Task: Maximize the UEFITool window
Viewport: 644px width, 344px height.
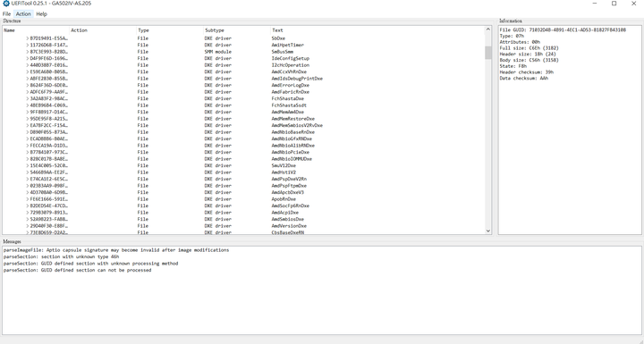Action: (x=614, y=4)
